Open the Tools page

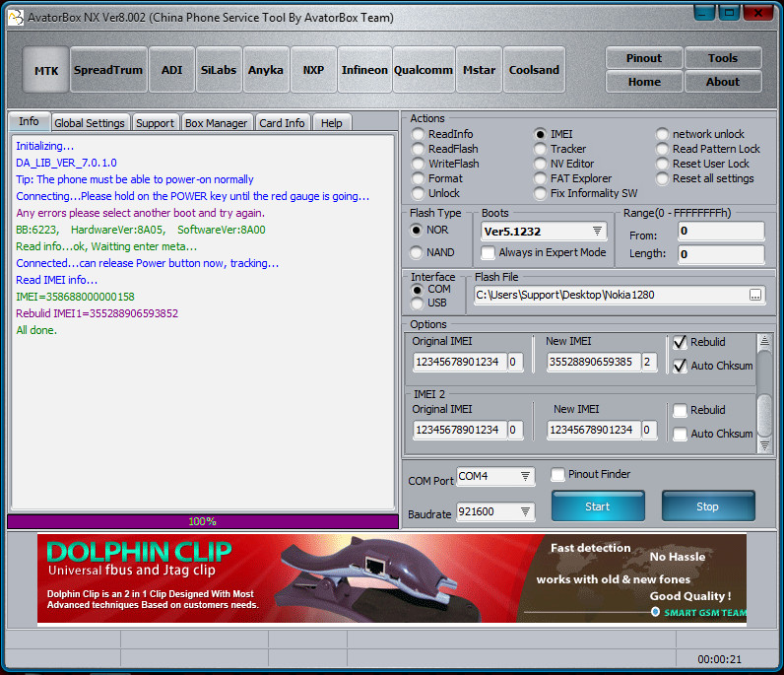point(723,58)
